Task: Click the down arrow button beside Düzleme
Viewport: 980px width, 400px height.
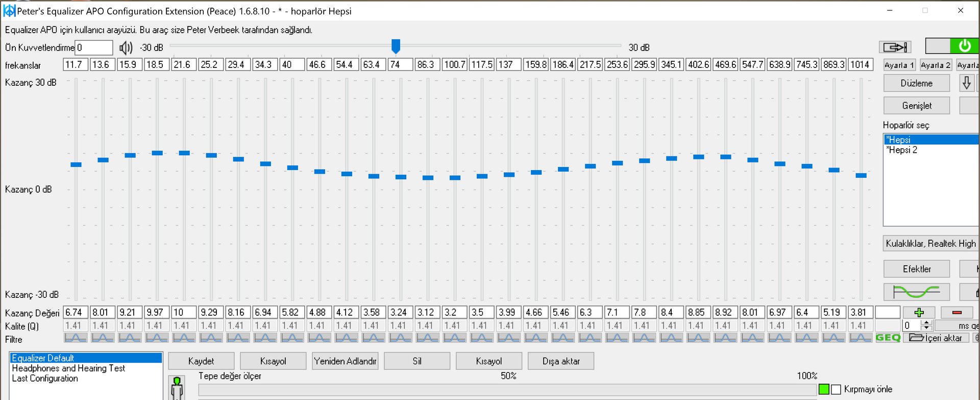Action: [x=966, y=83]
